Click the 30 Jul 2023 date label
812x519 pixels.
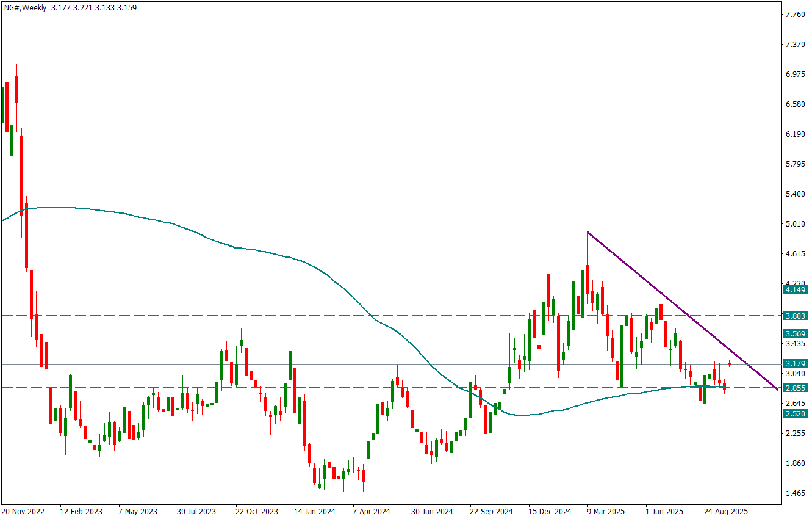pyautogui.click(x=196, y=511)
